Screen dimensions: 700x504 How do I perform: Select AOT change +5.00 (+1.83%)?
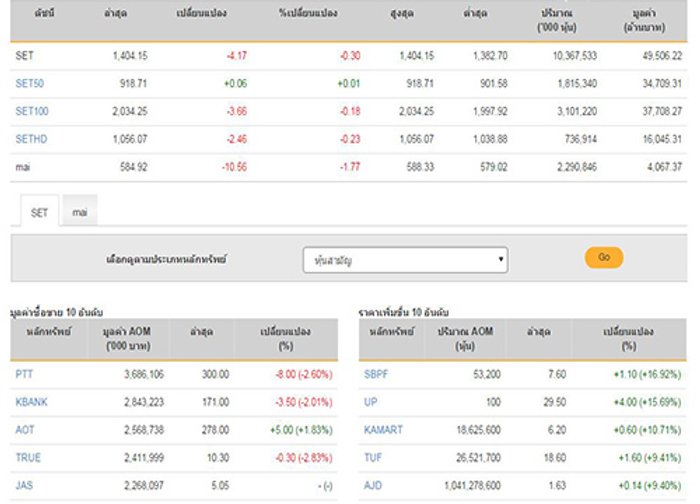click(301, 429)
